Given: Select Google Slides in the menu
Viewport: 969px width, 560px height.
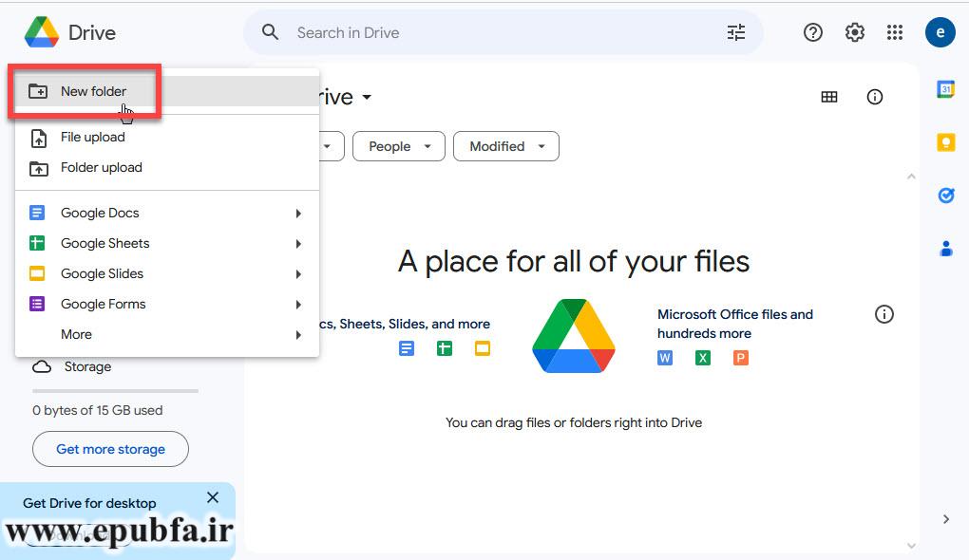Looking at the screenshot, I should (x=167, y=273).
